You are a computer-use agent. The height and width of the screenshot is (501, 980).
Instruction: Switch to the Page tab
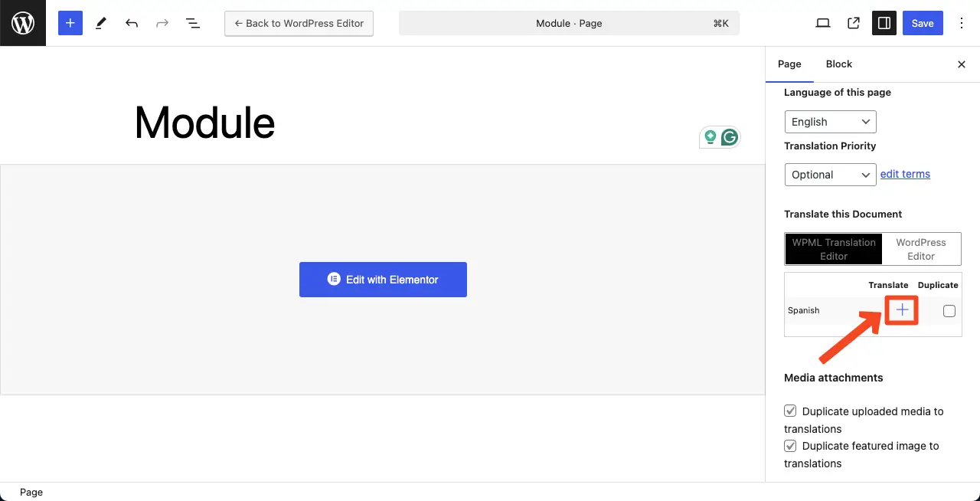pyautogui.click(x=789, y=64)
